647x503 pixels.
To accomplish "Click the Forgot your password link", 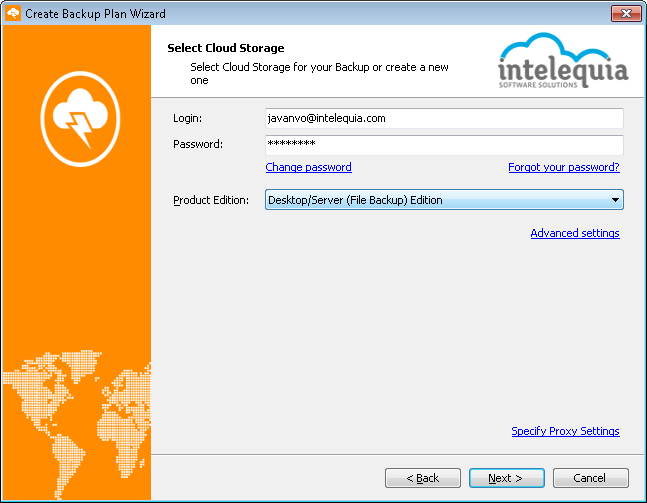I will click(x=564, y=167).
